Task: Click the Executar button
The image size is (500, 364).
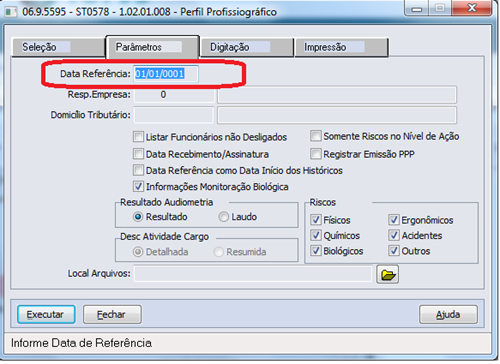Action: (46, 314)
